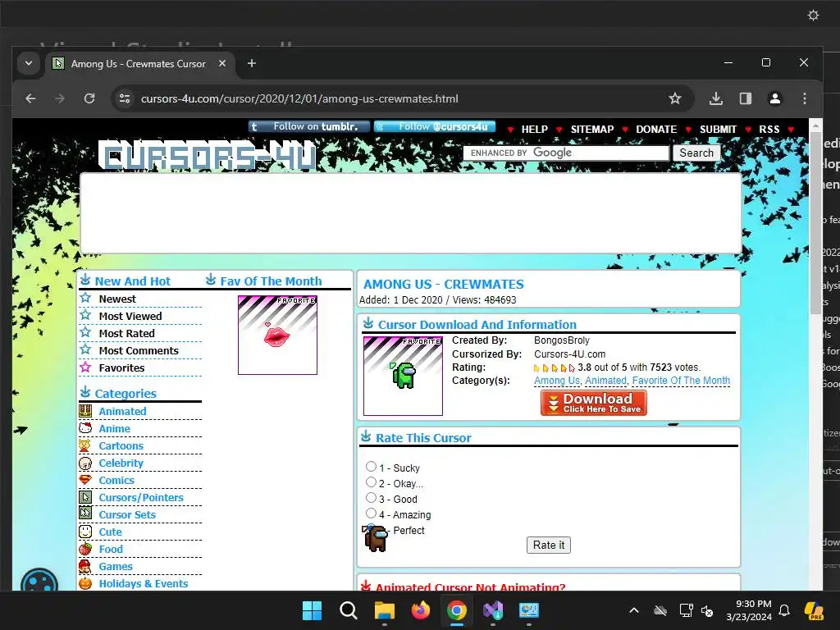Click the Cursors/Pointers category icon
This screenshot has height=630, width=840.
[85, 497]
